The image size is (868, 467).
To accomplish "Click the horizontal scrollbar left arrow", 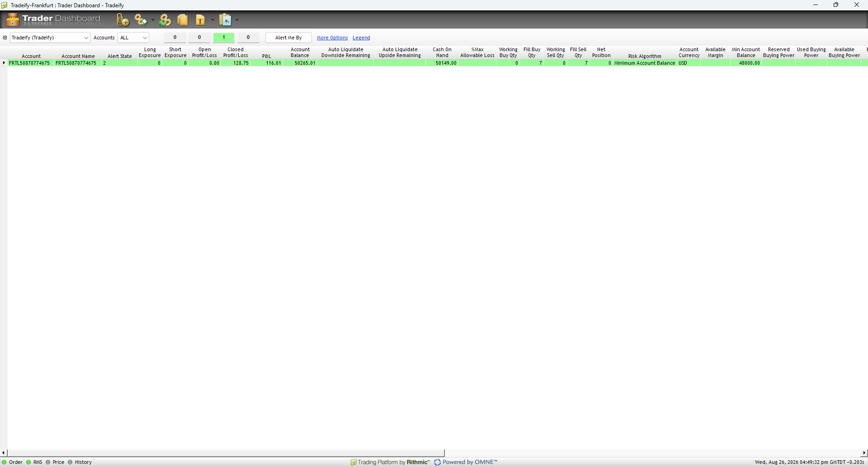I will 4,453.
